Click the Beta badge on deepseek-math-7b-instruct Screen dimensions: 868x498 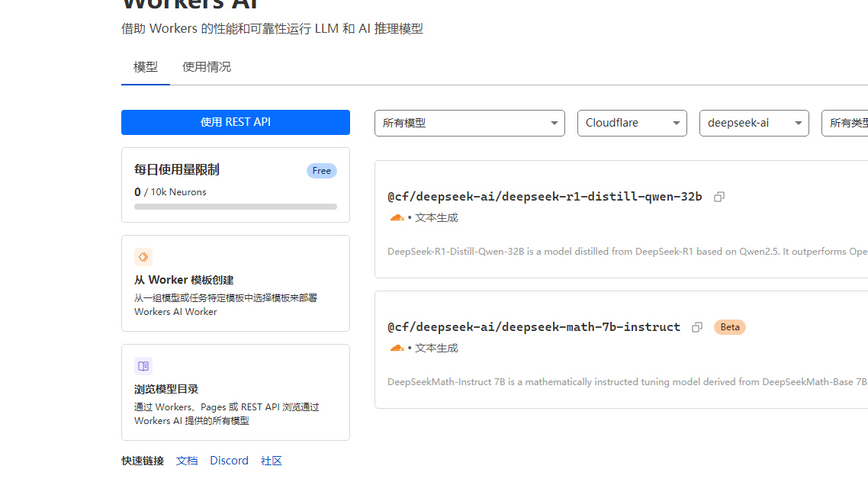pos(730,328)
